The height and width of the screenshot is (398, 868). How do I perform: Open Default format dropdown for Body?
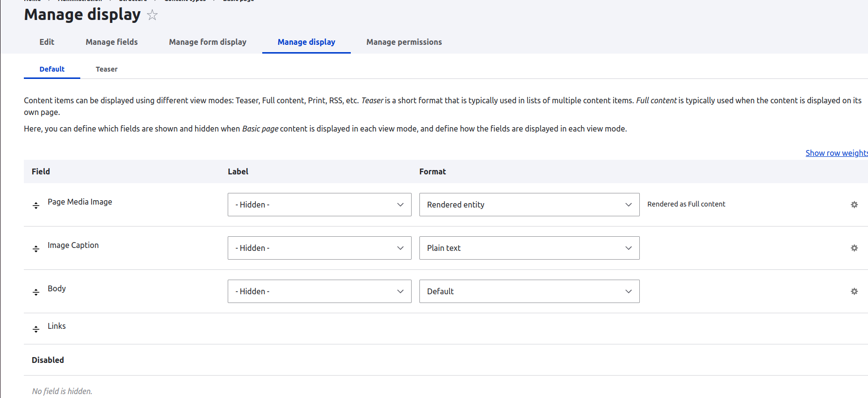(529, 291)
